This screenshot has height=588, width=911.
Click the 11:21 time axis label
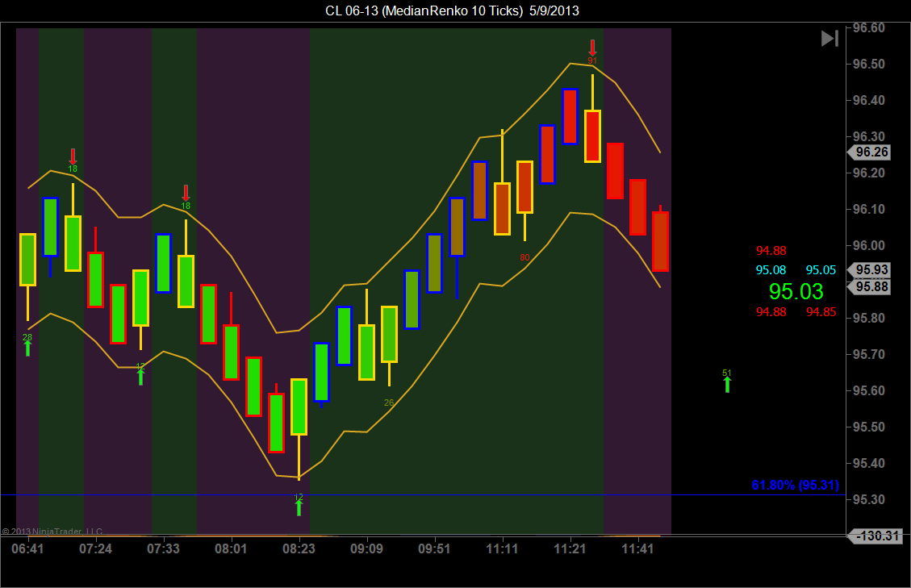pos(570,548)
